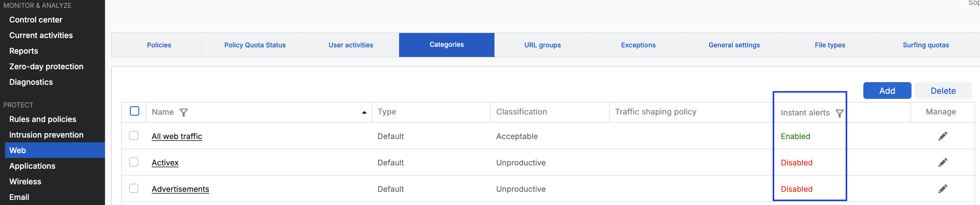Switch to the URL groups tab
Viewport: 980px width, 205px height.
pyautogui.click(x=542, y=45)
